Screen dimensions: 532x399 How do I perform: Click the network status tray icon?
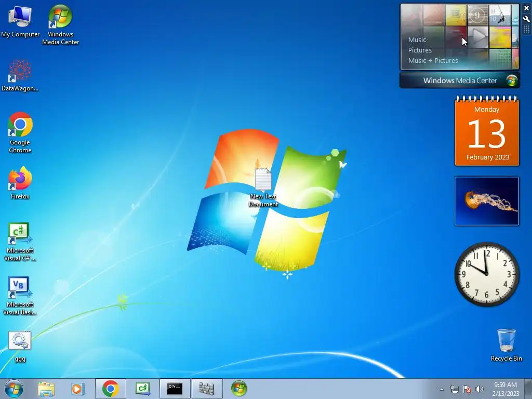tap(454, 389)
